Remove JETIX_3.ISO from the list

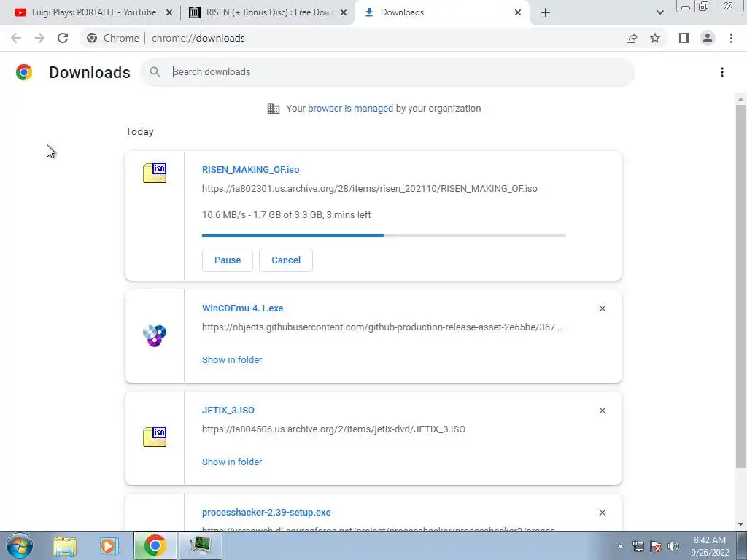[x=602, y=411]
